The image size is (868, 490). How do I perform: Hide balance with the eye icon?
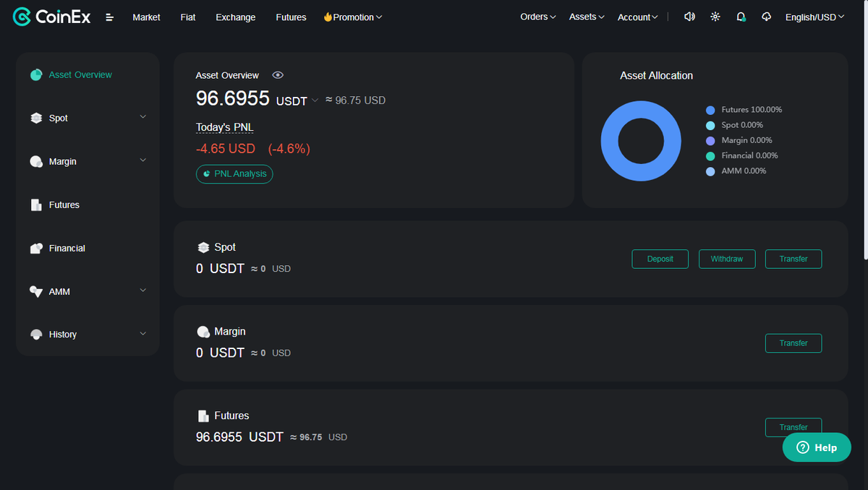[x=278, y=75]
